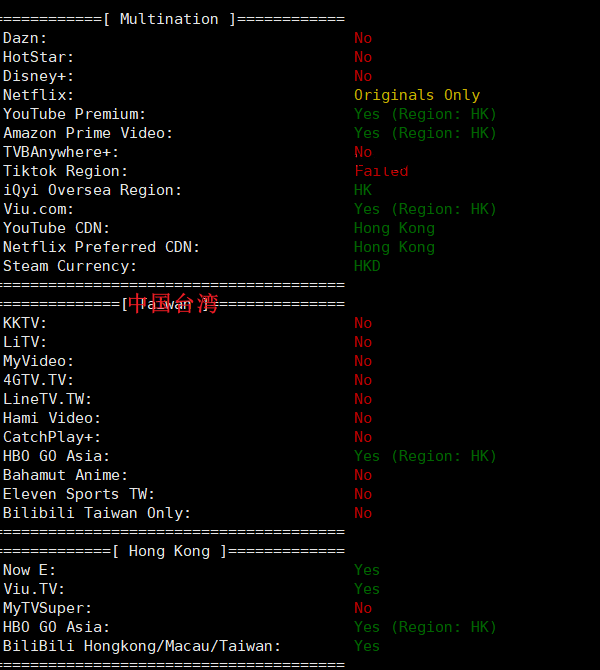Click the Tiktok Region Failed status
The width and height of the screenshot is (600, 670).
tap(381, 171)
